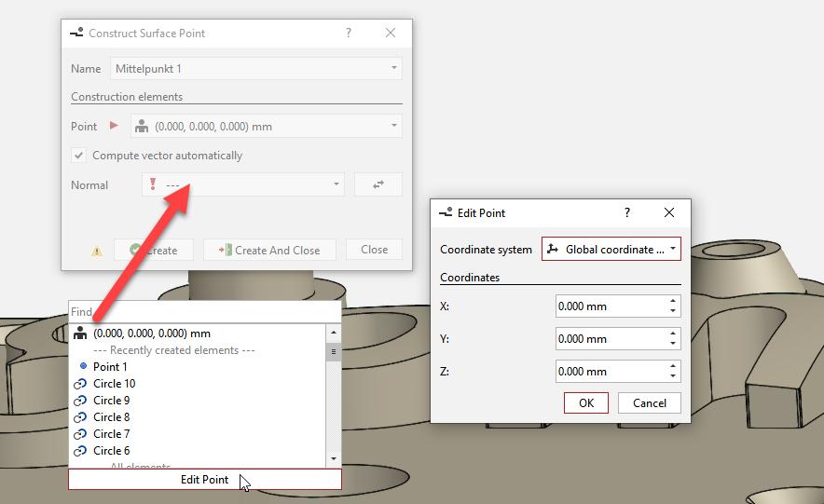The image size is (824, 504).
Task: Click the warning triangle icon near Create
Action: [x=97, y=251]
